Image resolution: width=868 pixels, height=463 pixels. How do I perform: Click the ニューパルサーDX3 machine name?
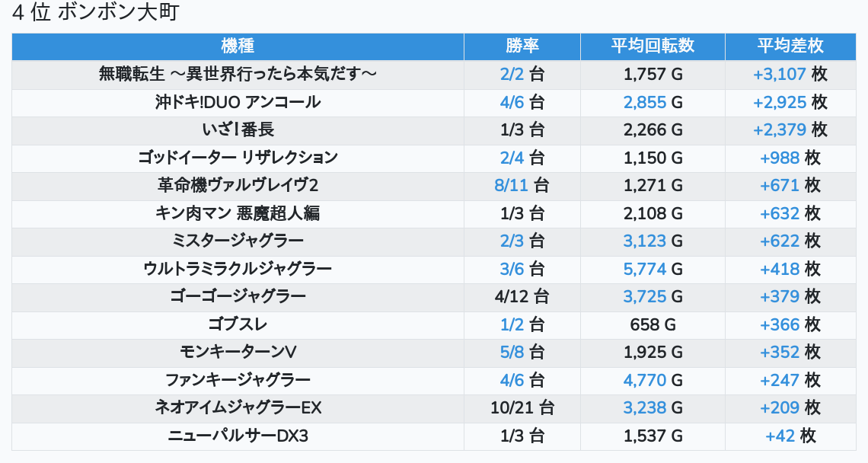(x=238, y=436)
